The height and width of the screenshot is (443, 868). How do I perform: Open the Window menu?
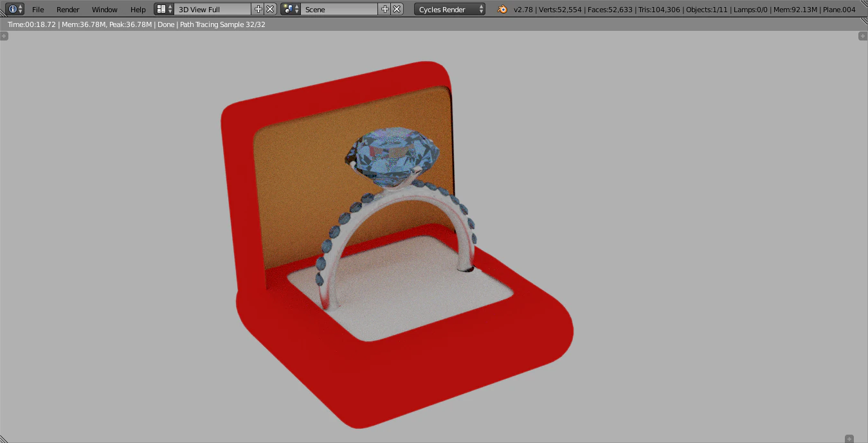coord(104,10)
